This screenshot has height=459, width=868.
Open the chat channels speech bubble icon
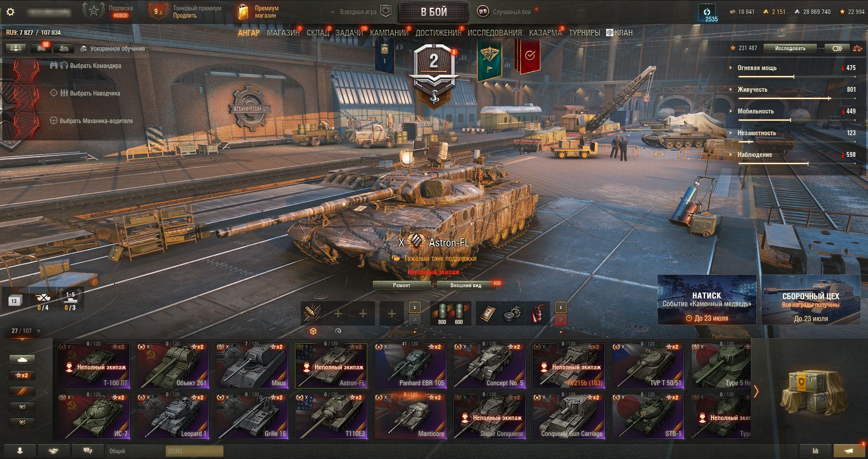(88, 451)
